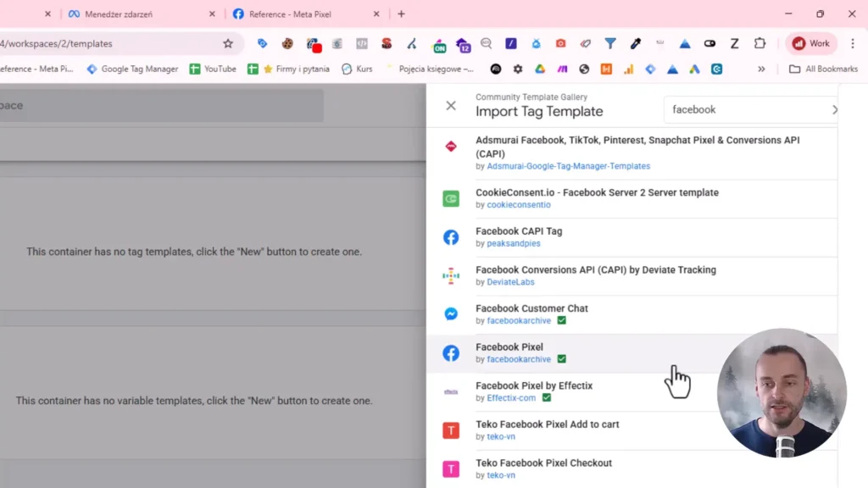Click the Effectix logo icon

point(451,391)
